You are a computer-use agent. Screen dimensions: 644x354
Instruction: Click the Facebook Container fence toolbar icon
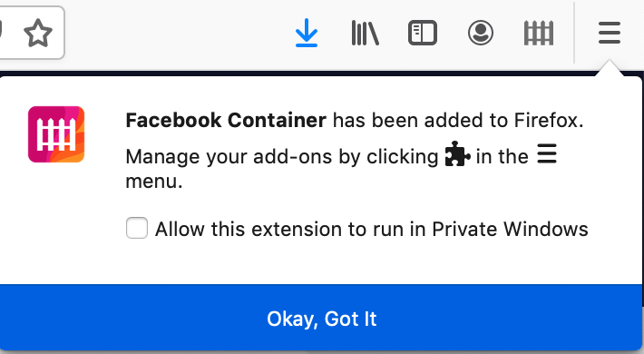pos(539,33)
